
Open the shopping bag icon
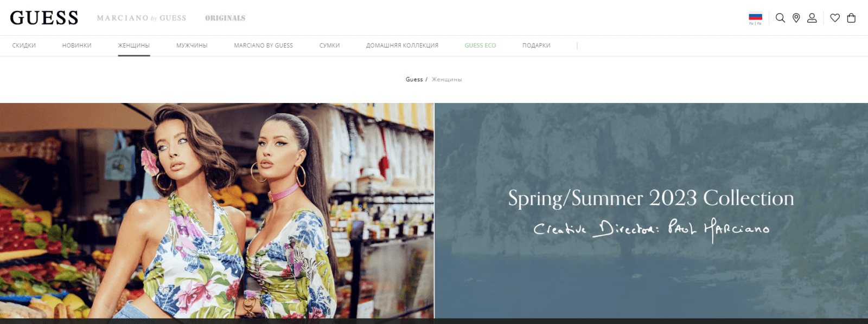click(851, 18)
